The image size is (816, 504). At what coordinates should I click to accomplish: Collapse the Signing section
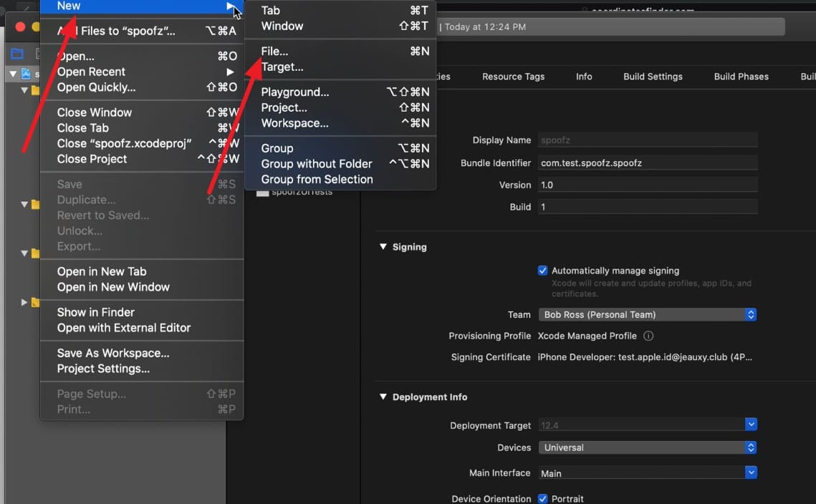pyautogui.click(x=383, y=246)
